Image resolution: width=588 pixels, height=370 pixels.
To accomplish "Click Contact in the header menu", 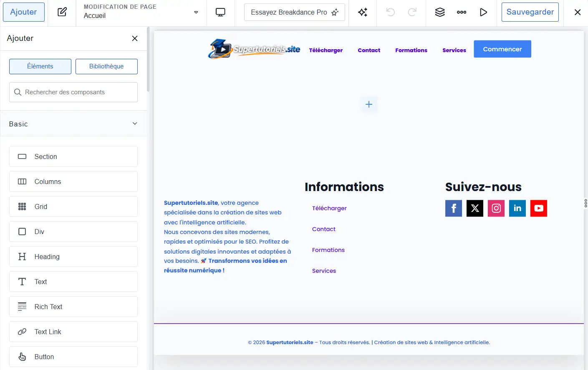I will click(369, 50).
